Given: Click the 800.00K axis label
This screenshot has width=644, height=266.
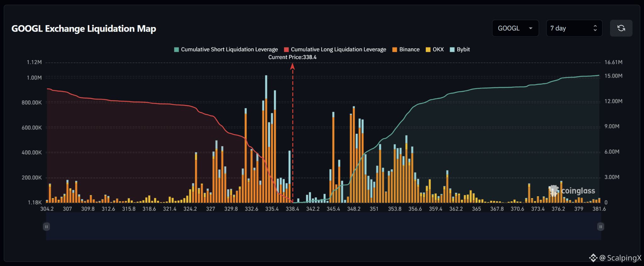Looking at the screenshot, I should point(32,103).
